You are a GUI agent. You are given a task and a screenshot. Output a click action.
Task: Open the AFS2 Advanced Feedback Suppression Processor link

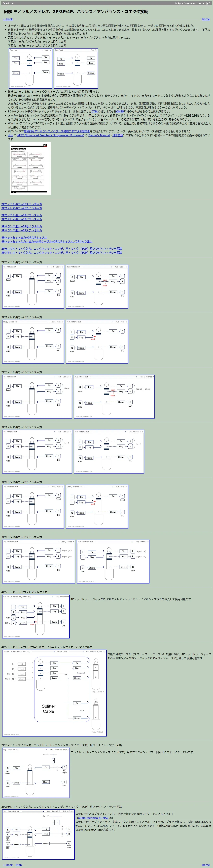51,135
